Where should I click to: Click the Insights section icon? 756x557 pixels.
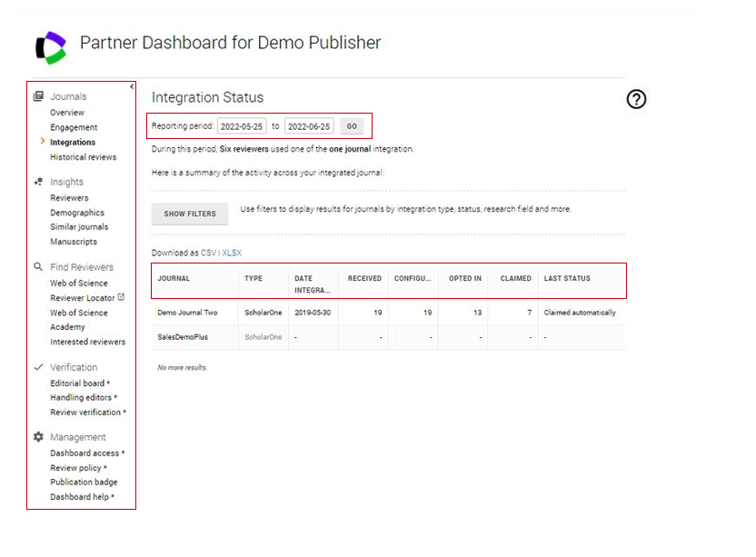[x=38, y=182]
